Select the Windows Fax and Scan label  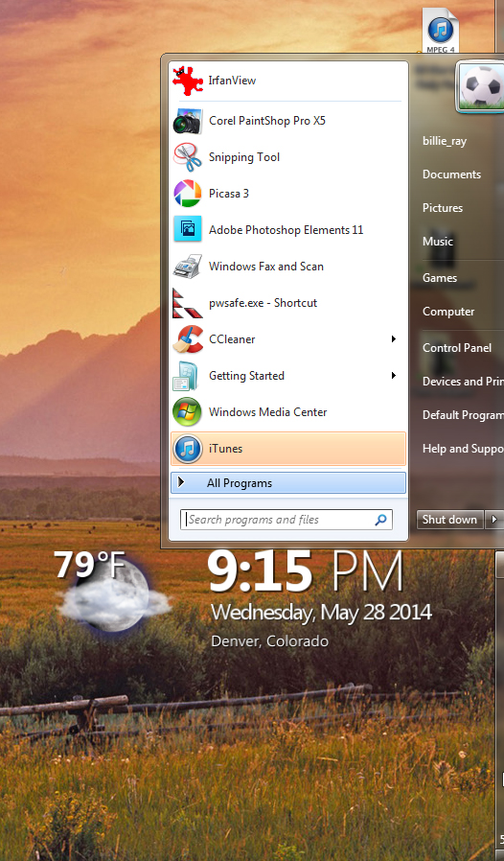pos(266,267)
